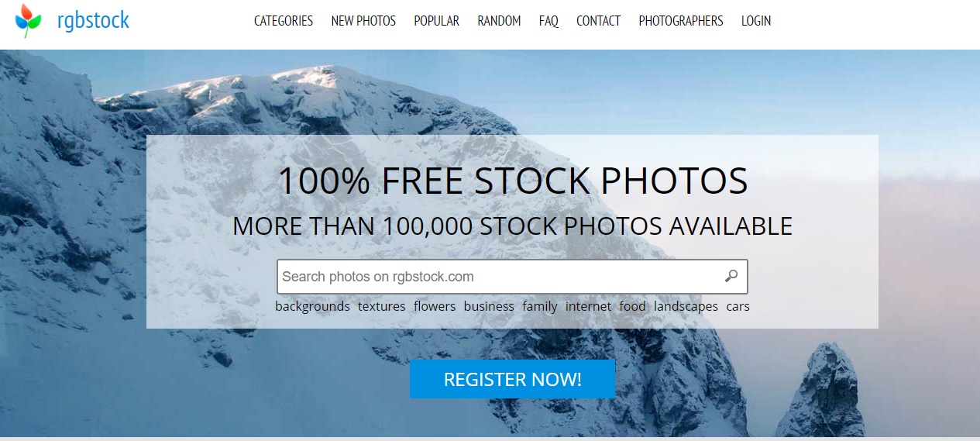Choose the business keyword link
The height and width of the screenshot is (441, 980).
(489, 306)
